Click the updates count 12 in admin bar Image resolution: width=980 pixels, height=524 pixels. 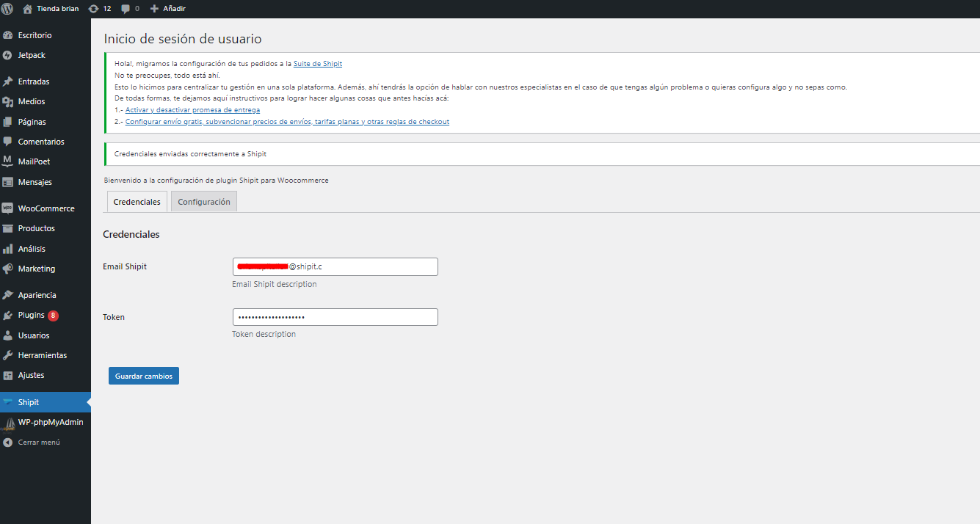pos(107,9)
